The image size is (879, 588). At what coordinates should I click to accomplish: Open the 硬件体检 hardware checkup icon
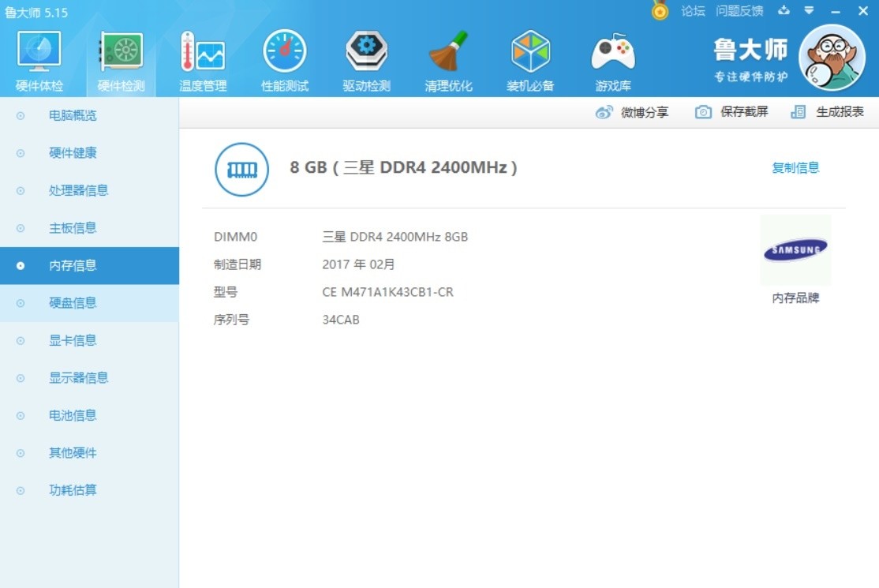(39, 51)
